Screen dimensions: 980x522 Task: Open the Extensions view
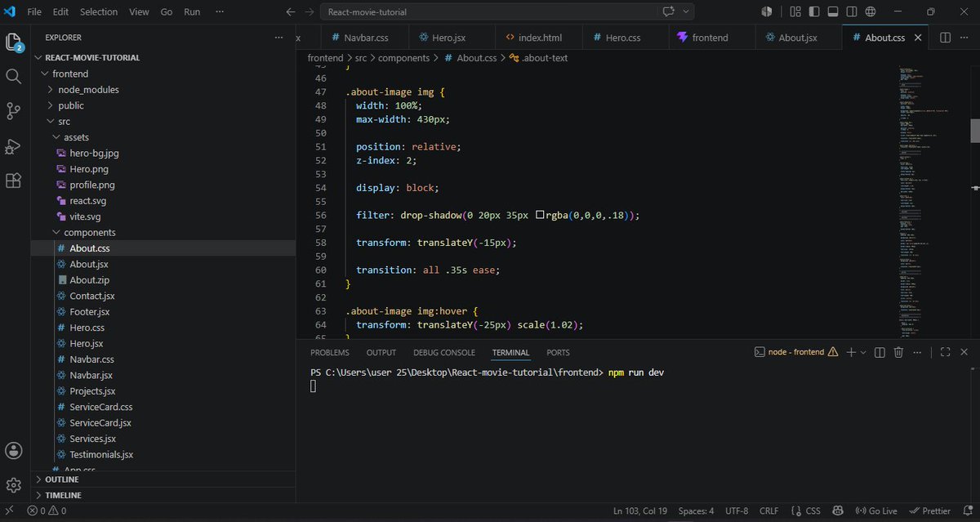pyautogui.click(x=13, y=181)
